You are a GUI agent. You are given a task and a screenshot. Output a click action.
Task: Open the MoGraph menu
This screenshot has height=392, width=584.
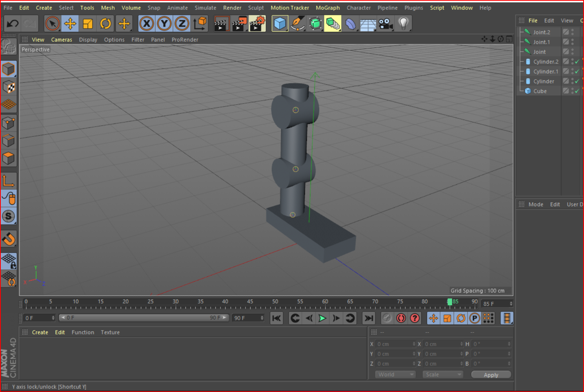coord(327,7)
